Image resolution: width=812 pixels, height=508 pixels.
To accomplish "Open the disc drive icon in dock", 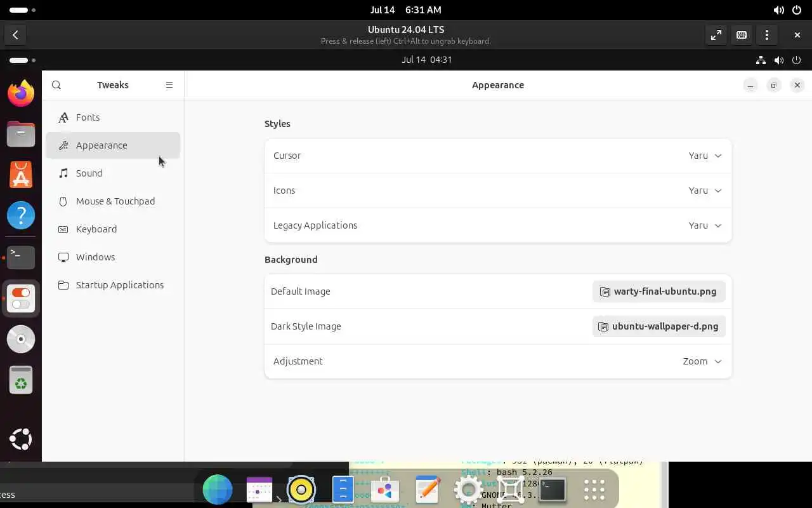I will click(x=21, y=339).
